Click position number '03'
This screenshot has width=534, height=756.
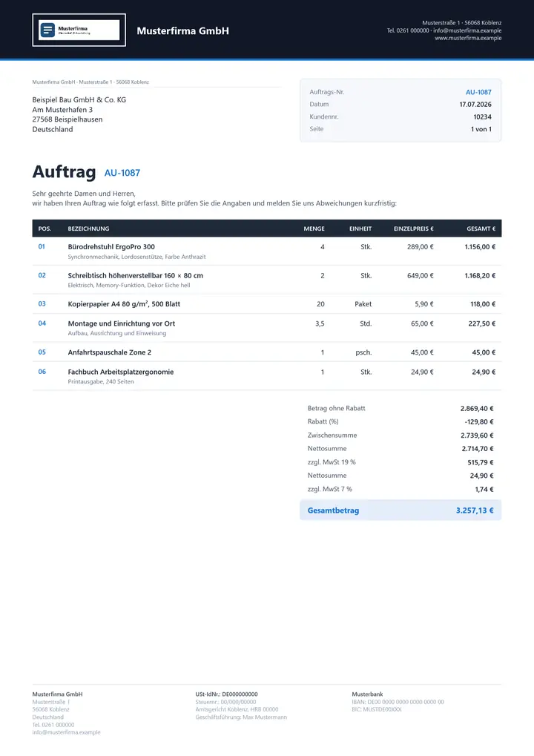point(42,303)
